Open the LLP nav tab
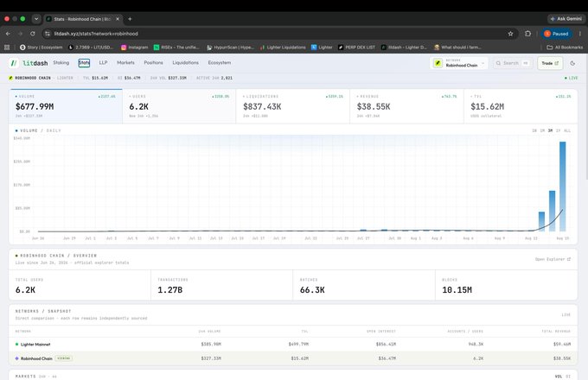The height and width of the screenshot is (380, 588). click(103, 62)
